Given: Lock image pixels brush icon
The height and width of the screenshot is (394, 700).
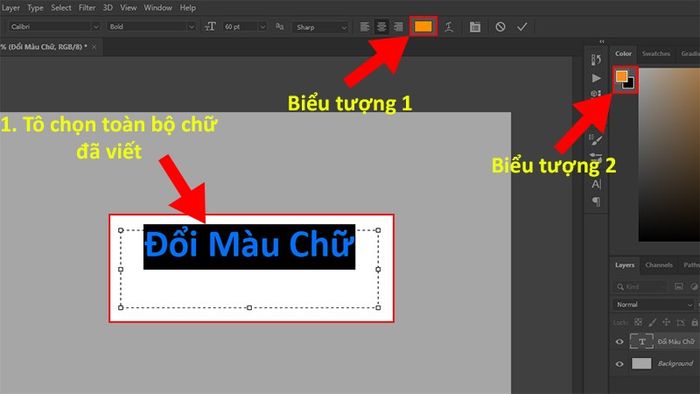Looking at the screenshot, I should tap(652, 322).
